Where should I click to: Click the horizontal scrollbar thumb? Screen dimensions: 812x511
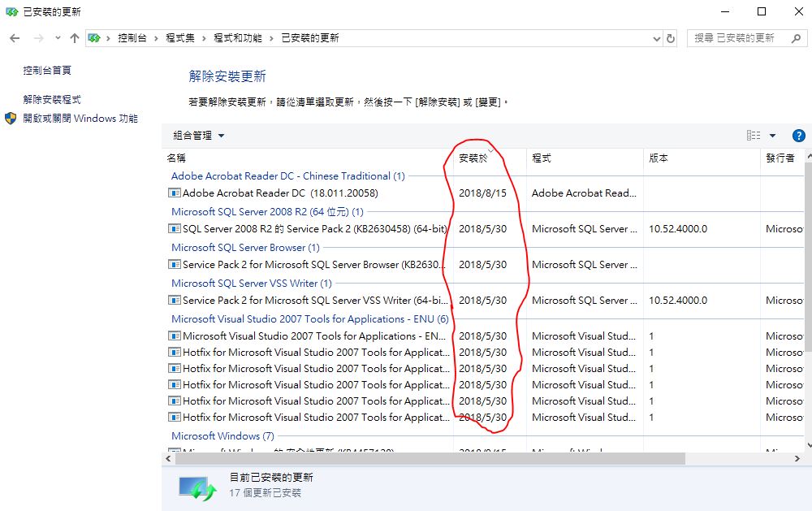[x=430, y=459]
